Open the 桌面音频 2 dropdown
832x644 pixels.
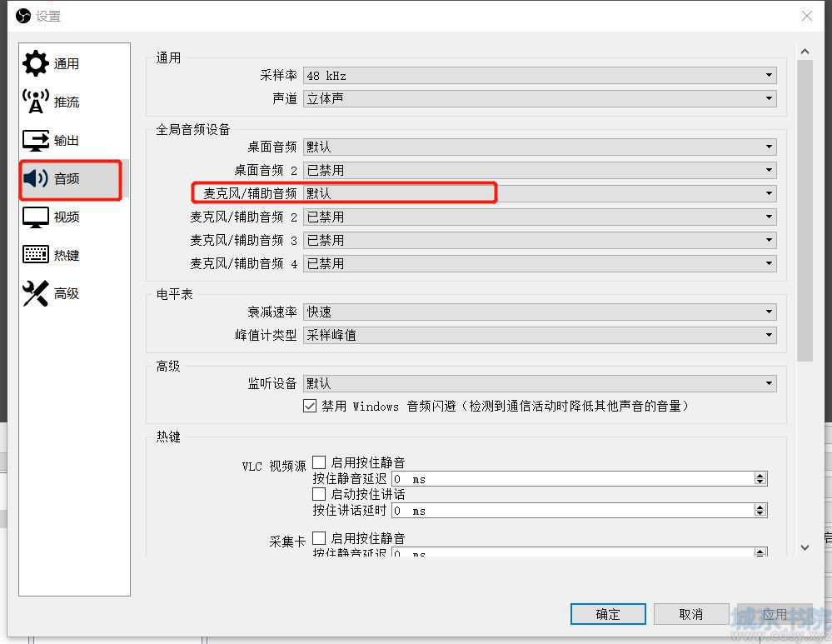(540, 170)
